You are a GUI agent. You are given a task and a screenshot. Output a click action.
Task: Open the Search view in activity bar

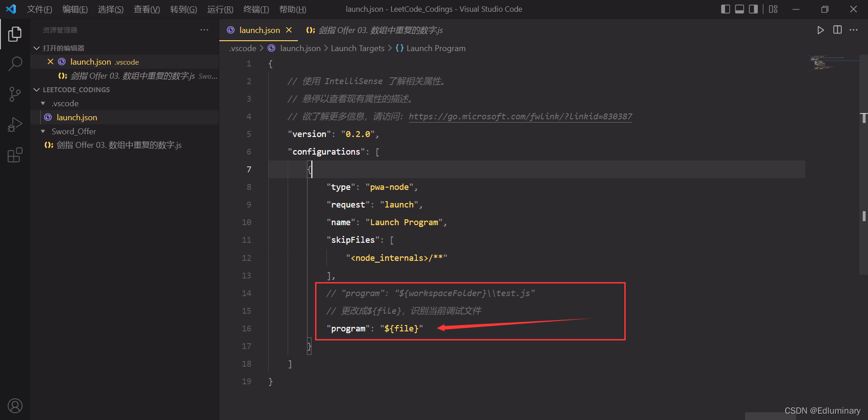pos(15,64)
